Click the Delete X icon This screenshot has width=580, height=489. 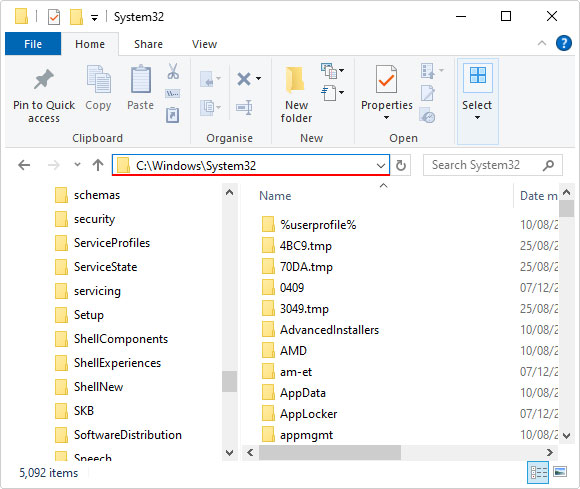tap(244, 79)
